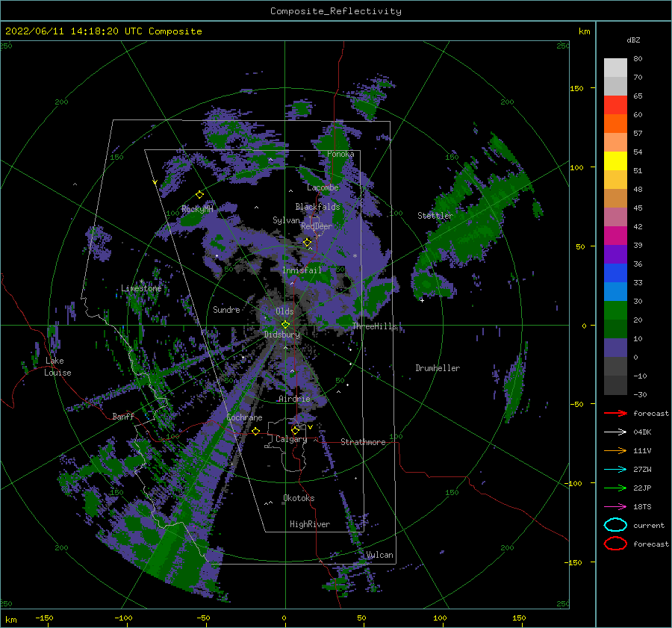Click the yellow diamond marker near Cochrane
The image size is (672, 628).
pyautogui.click(x=255, y=431)
